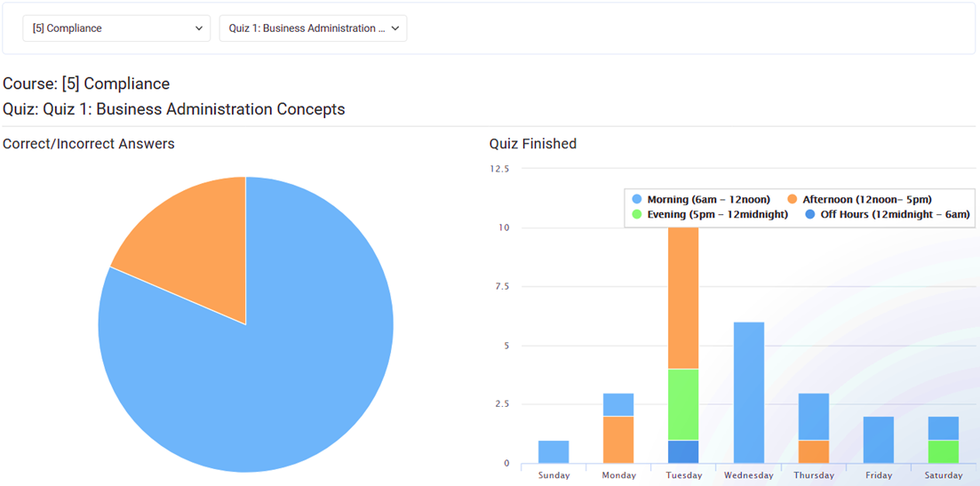Click Friday's blue morning bar
This screenshot has height=486, width=980.
point(879,439)
